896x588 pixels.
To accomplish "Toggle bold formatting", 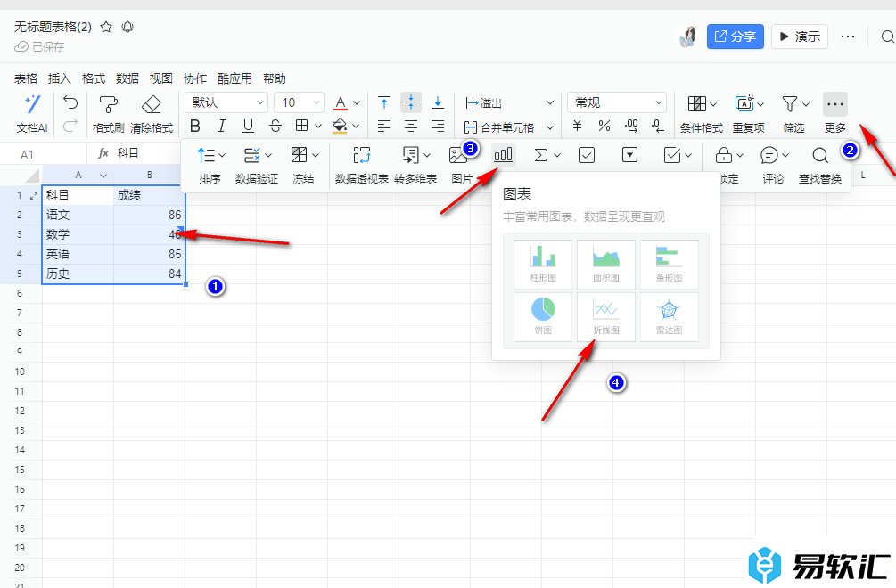I will click(195, 126).
